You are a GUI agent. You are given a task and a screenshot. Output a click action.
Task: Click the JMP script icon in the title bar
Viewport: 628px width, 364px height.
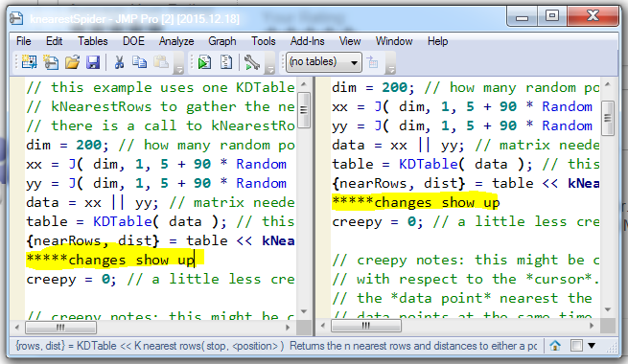16,18
